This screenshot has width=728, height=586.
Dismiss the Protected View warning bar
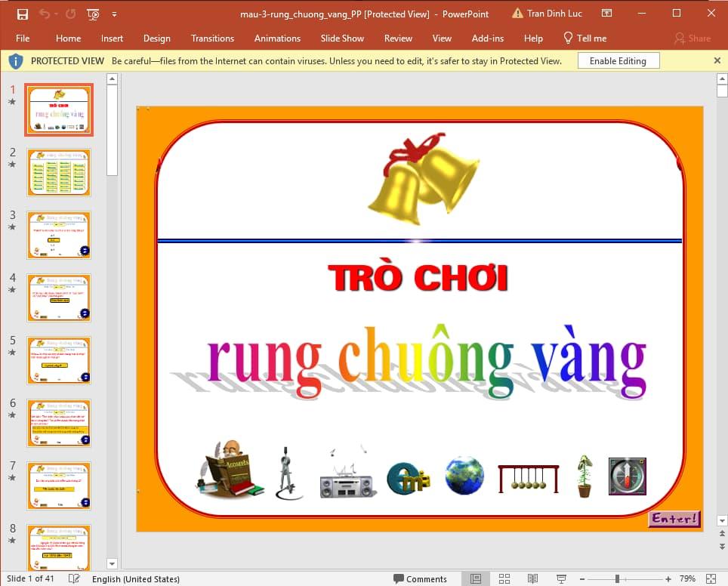tap(717, 60)
